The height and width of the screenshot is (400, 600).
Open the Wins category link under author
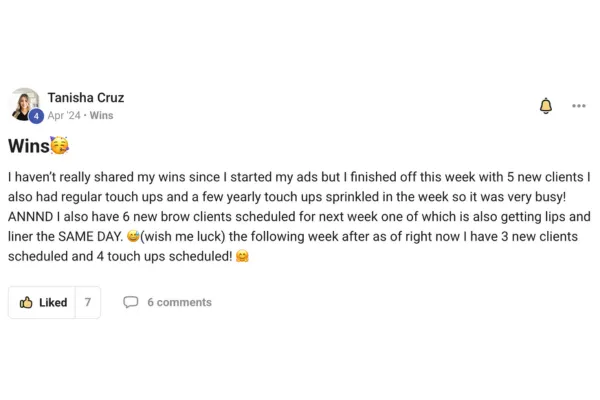101,116
